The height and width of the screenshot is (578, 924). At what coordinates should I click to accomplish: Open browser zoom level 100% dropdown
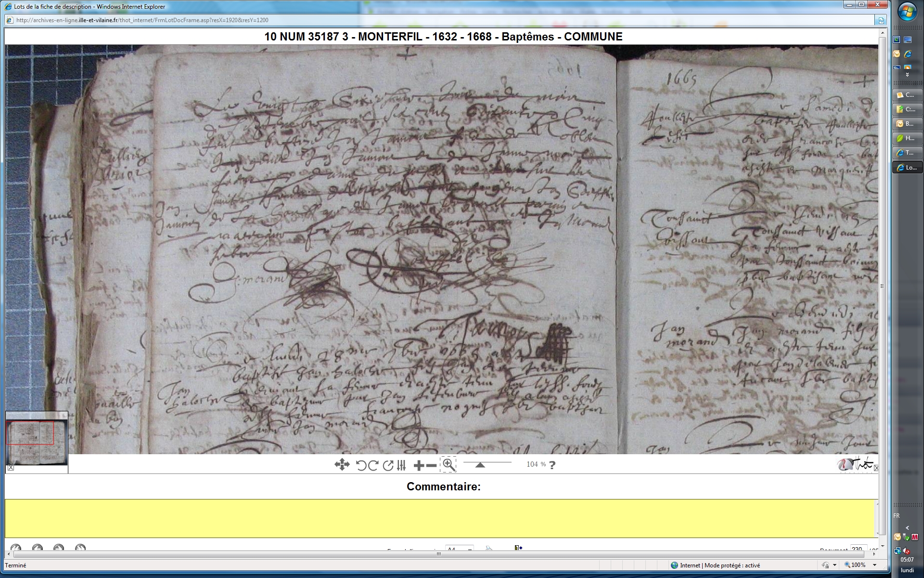tap(875, 565)
